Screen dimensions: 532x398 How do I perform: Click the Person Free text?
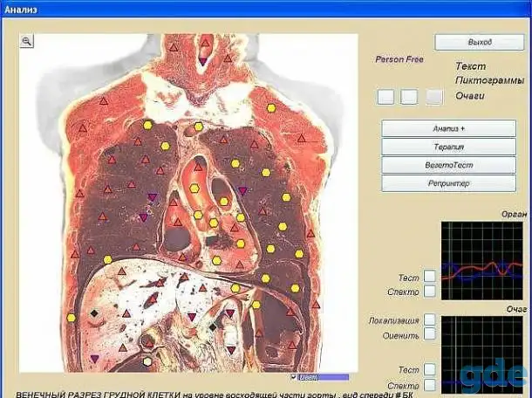point(399,59)
